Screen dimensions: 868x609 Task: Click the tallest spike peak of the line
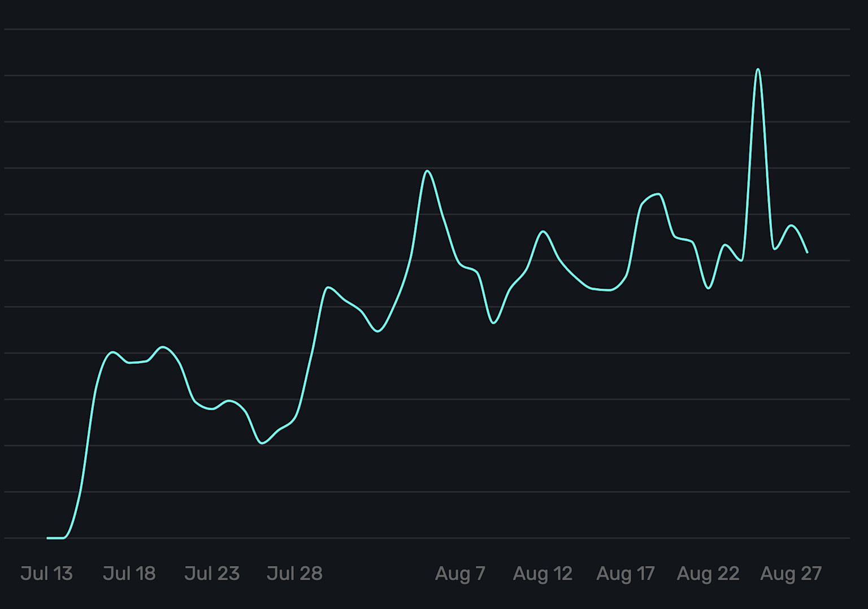pyautogui.click(x=758, y=69)
